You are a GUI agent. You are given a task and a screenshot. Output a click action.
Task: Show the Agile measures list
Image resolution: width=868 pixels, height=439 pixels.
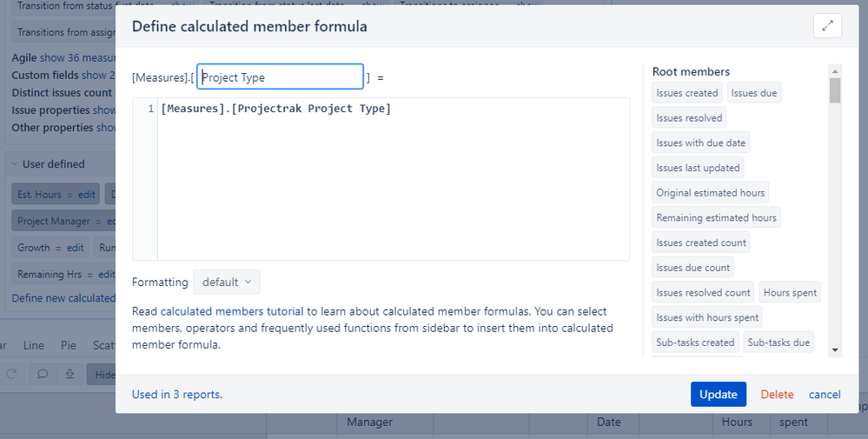click(77, 57)
